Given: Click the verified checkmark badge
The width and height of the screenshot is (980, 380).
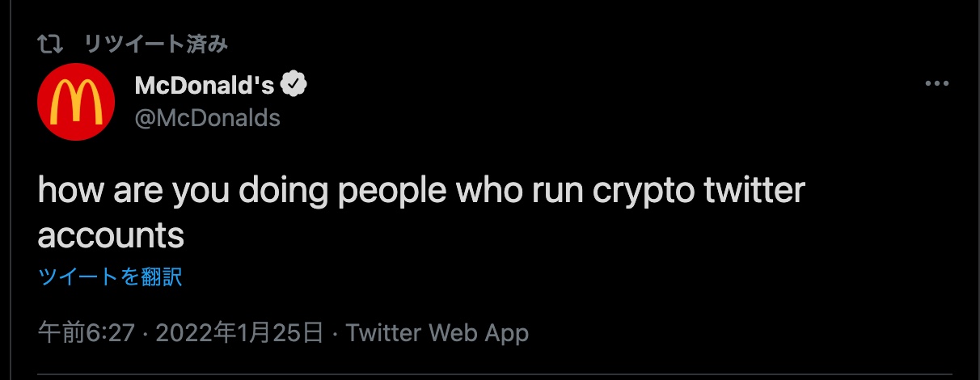Looking at the screenshot, I should 294,84.
